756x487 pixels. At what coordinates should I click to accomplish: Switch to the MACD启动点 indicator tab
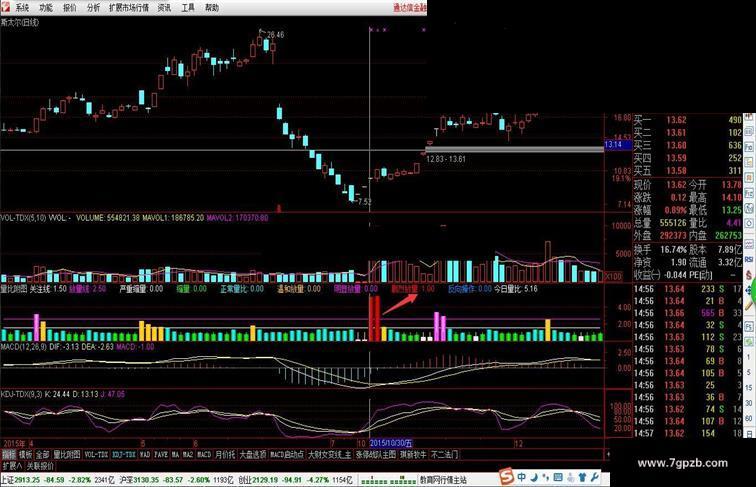287,454
